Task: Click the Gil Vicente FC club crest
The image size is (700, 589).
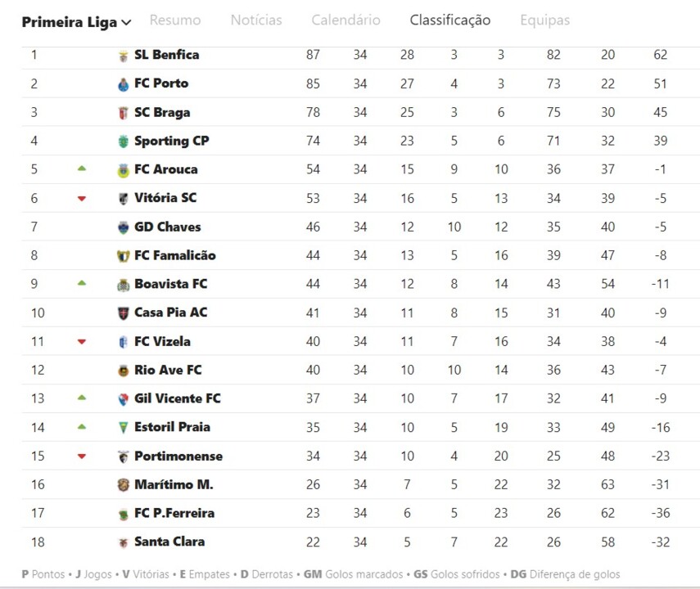Action: click(124, 399)
